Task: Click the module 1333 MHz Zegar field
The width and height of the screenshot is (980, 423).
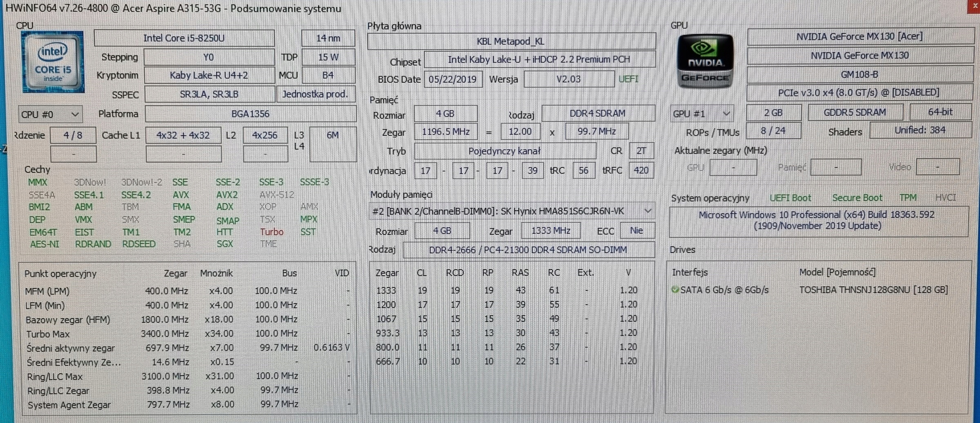Action: [551, 230]
